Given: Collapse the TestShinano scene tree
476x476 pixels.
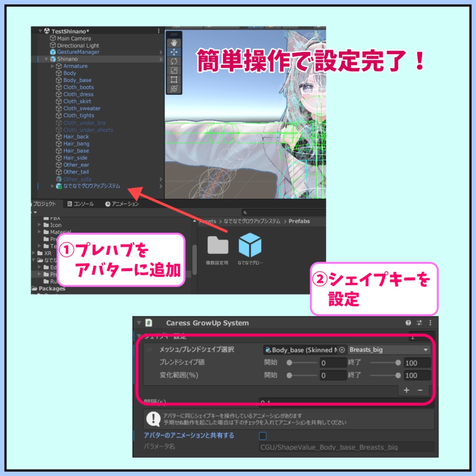Looking at the screenshot, I should [x=40, y=31].
